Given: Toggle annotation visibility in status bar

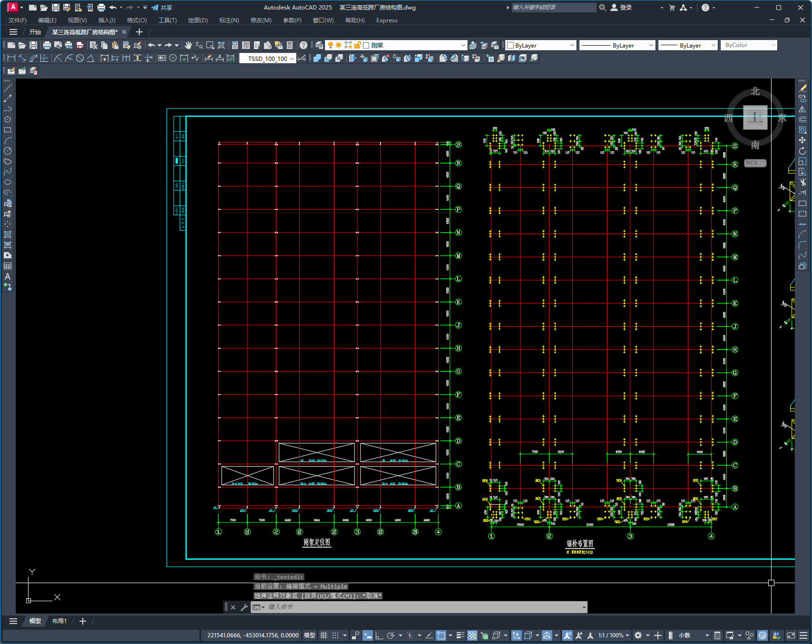Looking at the screenshot, I should click(x=567, y=635).
